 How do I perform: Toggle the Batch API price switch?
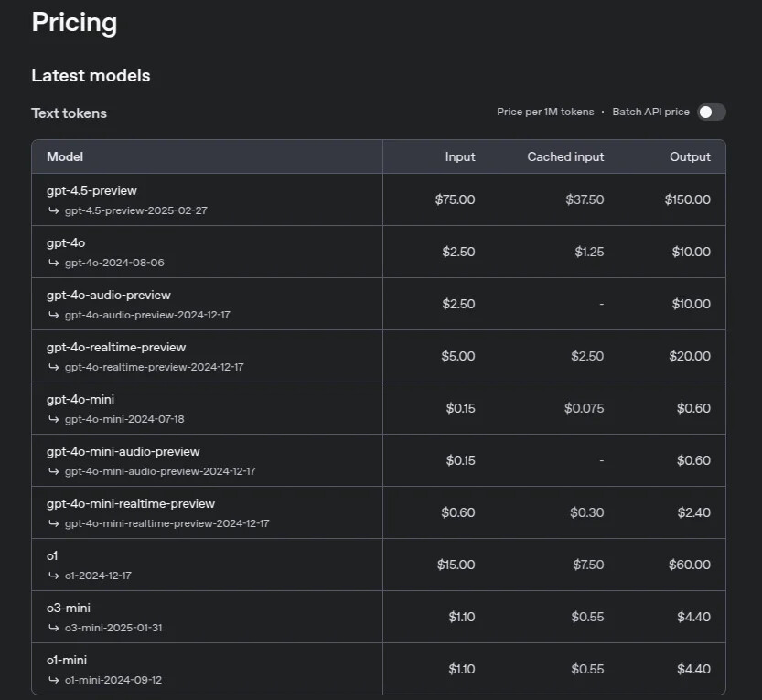coord(711,112)
